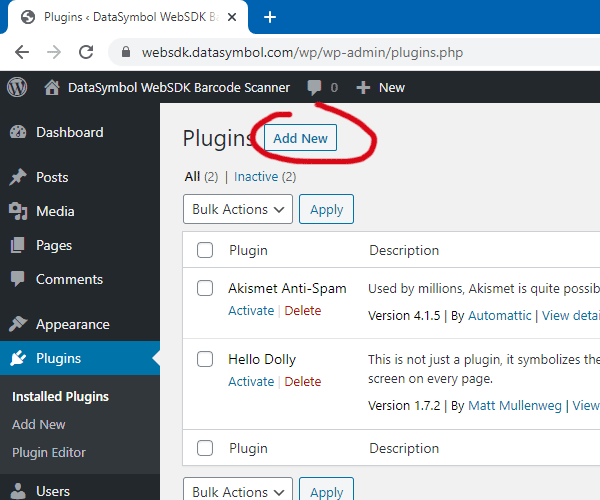
Task: Click the globe favicon on the tab
Action: coord(28,17)
